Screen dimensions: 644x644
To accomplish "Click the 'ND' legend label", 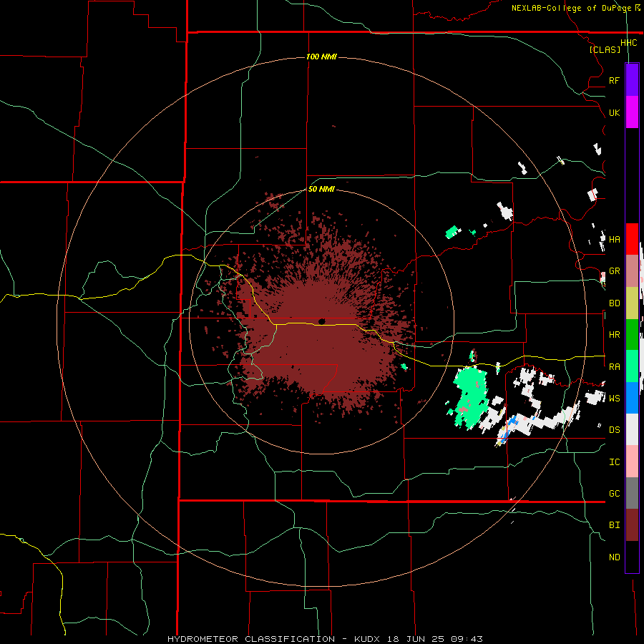I will 614,557.
